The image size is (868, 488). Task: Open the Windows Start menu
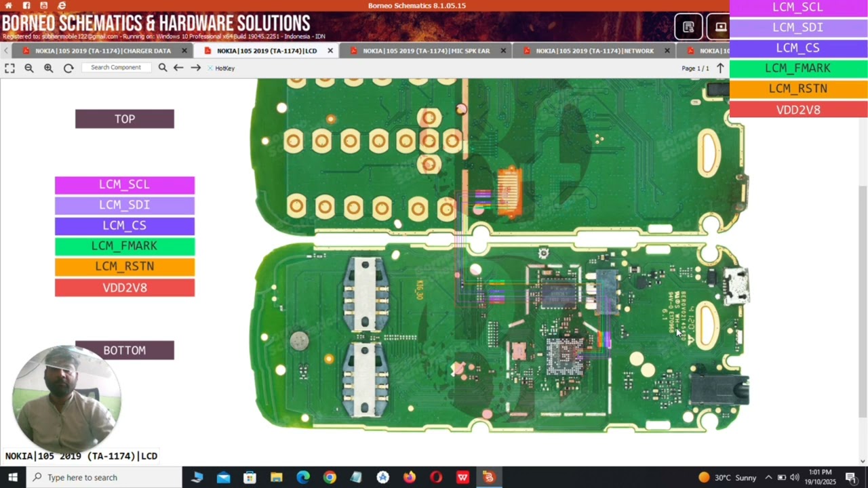[13, 477]
